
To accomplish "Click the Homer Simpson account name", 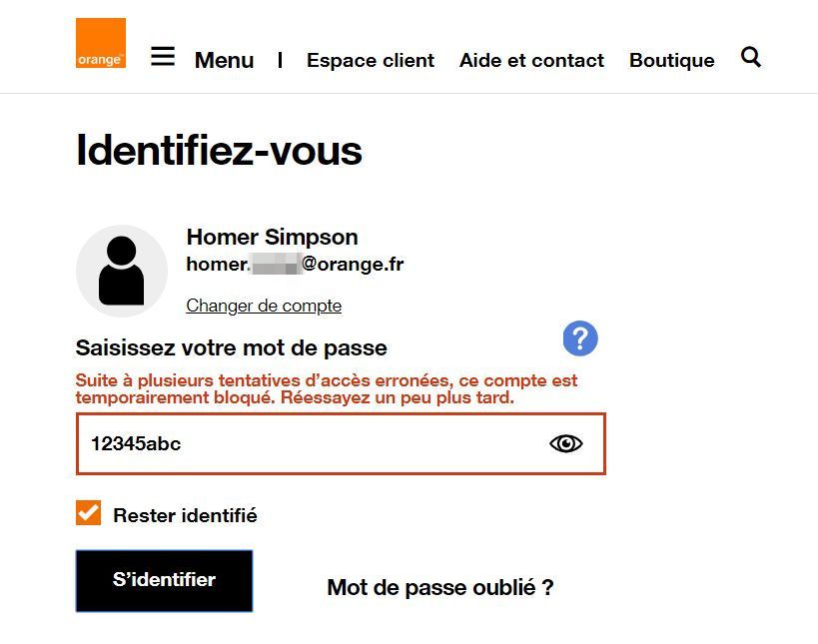I will point(272,238).
